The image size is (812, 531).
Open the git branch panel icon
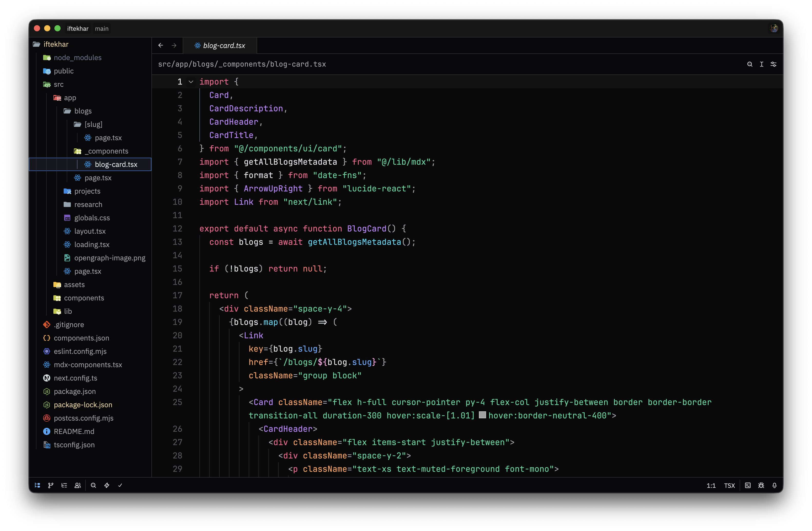click(x=51, y=485)
